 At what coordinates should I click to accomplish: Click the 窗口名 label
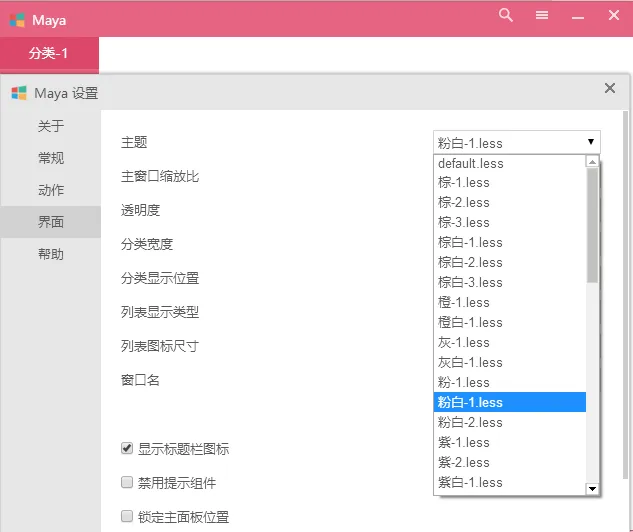(x=140, y=379)
